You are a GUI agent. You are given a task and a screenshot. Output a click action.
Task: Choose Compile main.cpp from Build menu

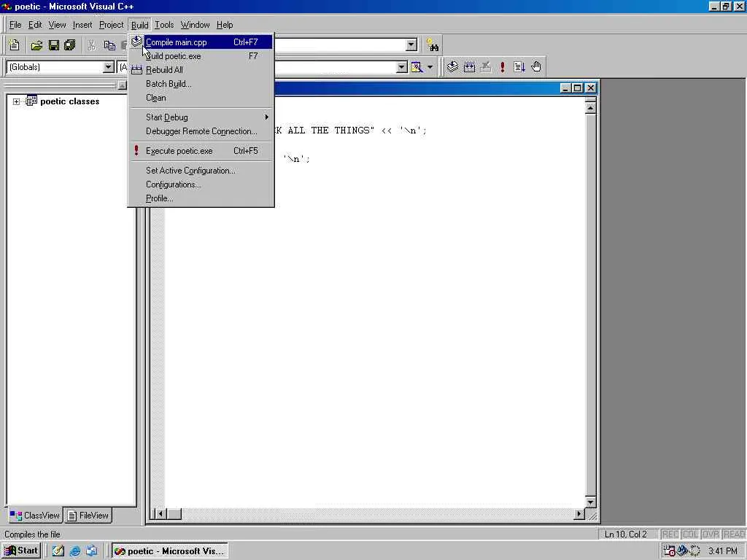pyautogui.click(x=201, y=42)
